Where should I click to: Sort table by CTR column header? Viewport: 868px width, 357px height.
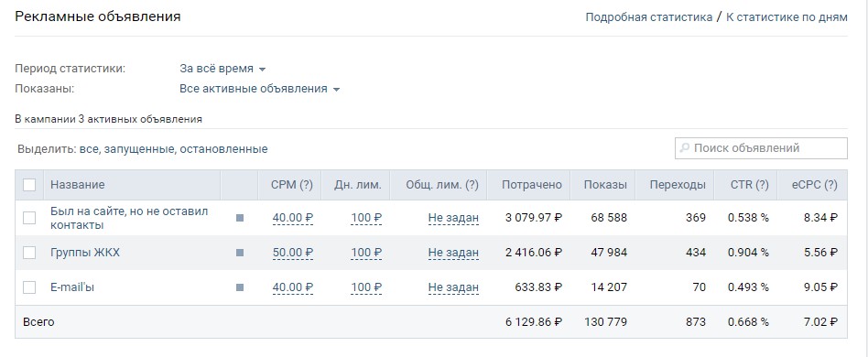point(749,185)
